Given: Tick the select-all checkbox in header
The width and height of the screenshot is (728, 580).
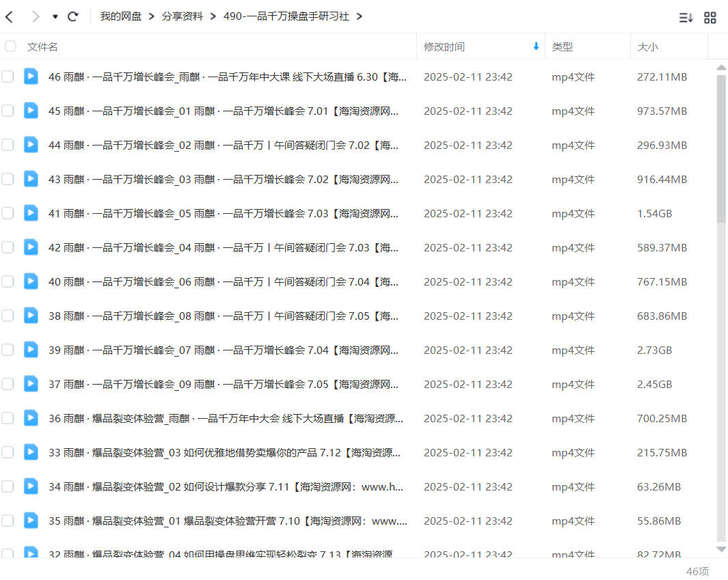Looking at the screenshot, I should click(10, 46).
